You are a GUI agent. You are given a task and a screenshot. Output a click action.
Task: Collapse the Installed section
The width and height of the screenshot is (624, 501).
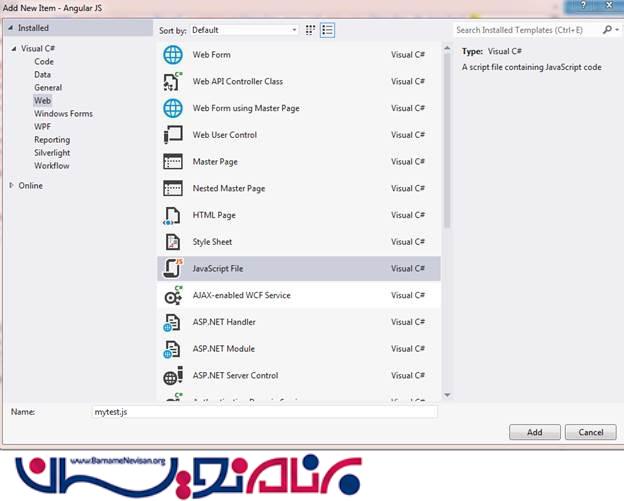[x=11, y=28]
